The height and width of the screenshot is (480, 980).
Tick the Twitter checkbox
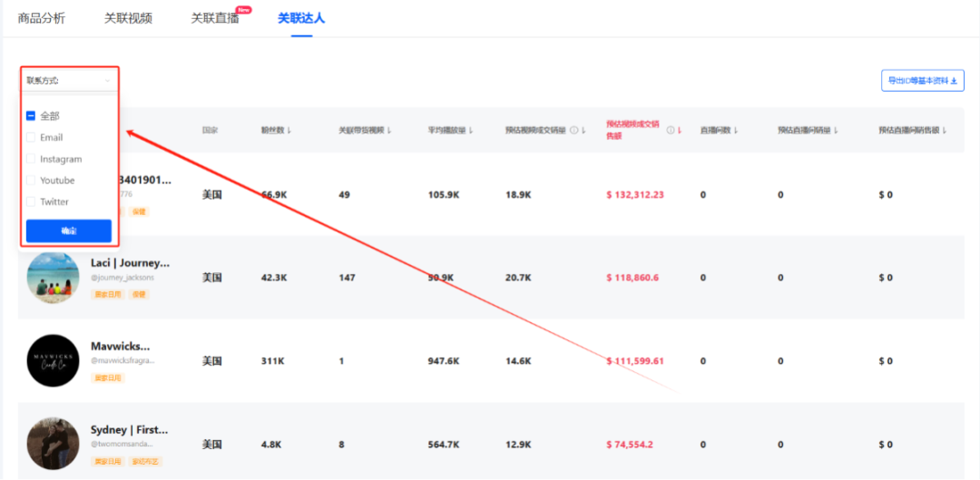pyautogui.click(x=31, y=201)
